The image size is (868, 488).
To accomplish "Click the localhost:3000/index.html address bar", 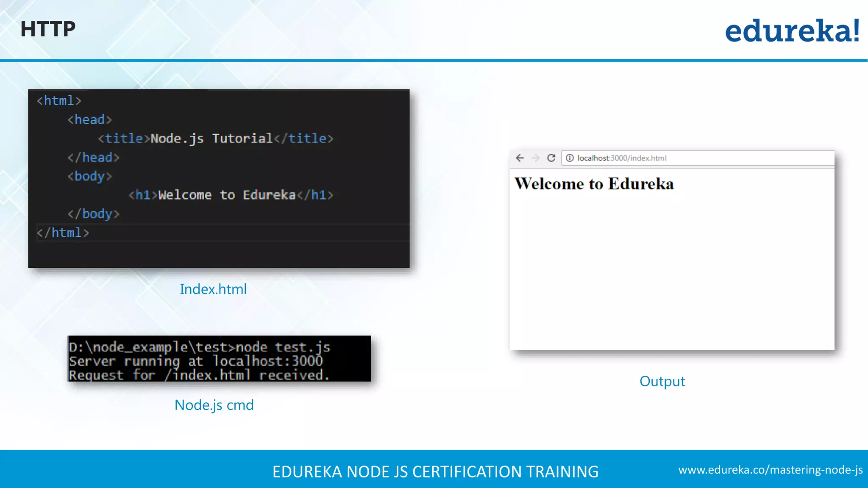I will coord(698,158).
